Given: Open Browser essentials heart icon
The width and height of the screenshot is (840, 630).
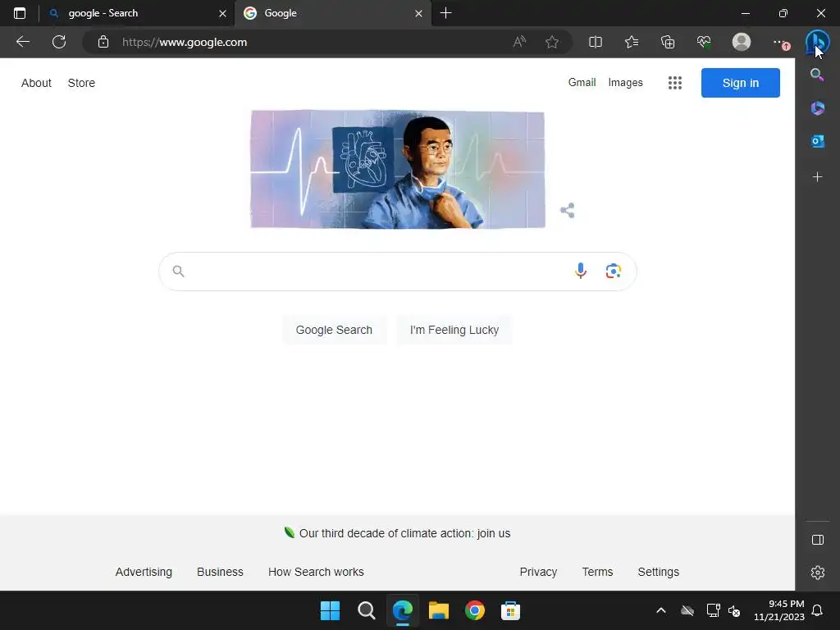Looking at the screenshot, I should pos(704,42).
